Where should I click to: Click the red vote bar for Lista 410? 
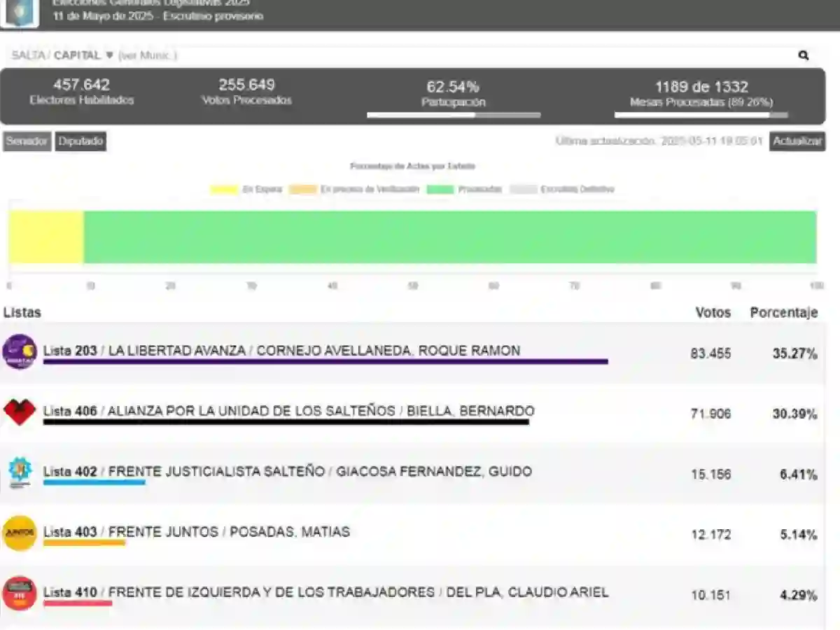78,603
